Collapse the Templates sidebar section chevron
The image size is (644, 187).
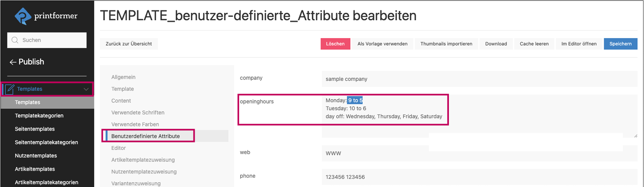pos(86,89)
